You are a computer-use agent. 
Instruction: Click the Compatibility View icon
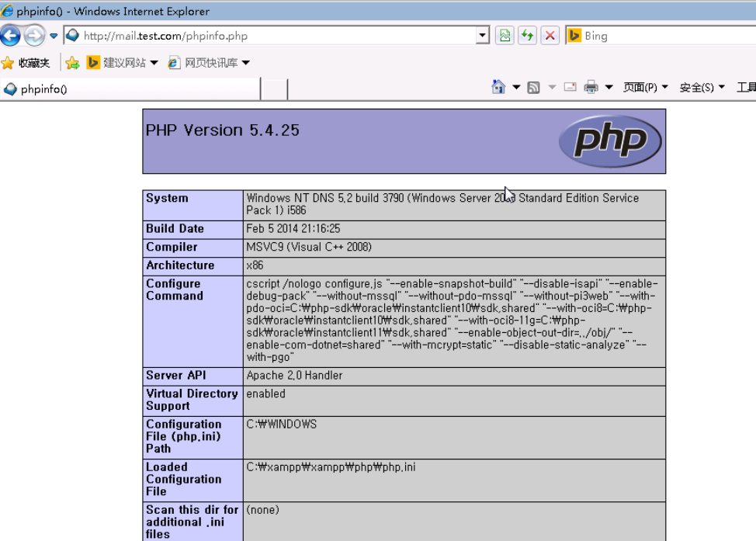pos(505,36)
